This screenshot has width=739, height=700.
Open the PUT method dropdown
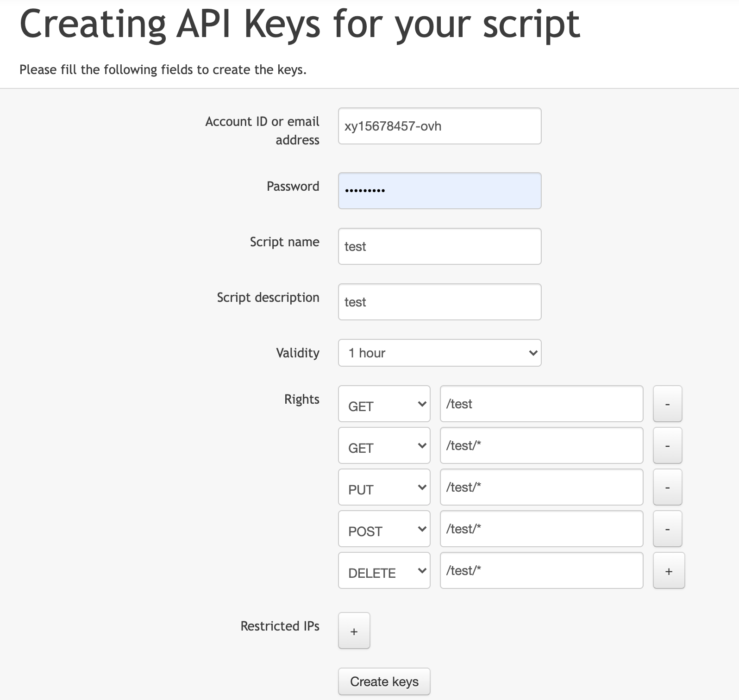point(384,487)
